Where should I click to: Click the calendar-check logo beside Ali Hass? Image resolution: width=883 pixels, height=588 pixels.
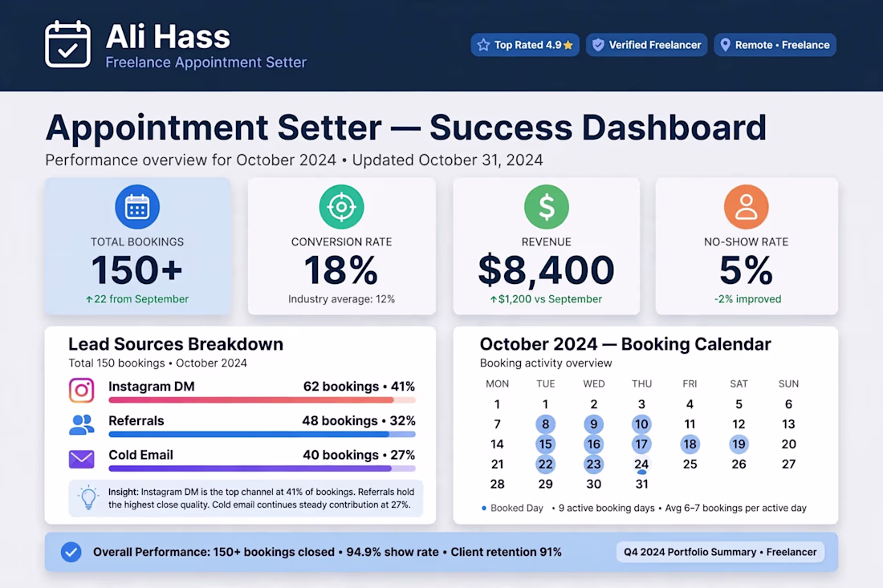[67, 44]
